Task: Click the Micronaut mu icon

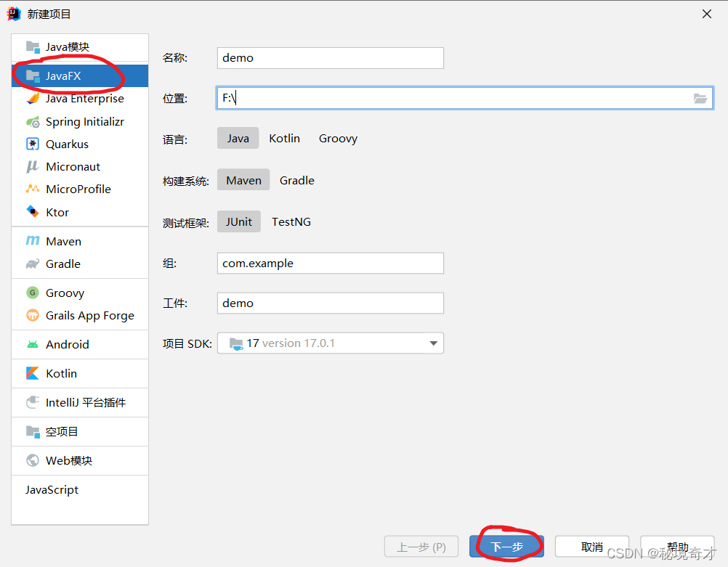Action: pos(33,166)
